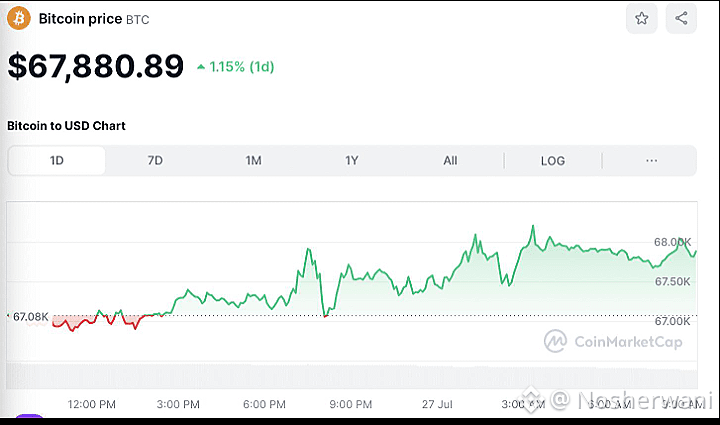
Task: Click the 1.15% (1d) change indicator
Action: [236, 67]
